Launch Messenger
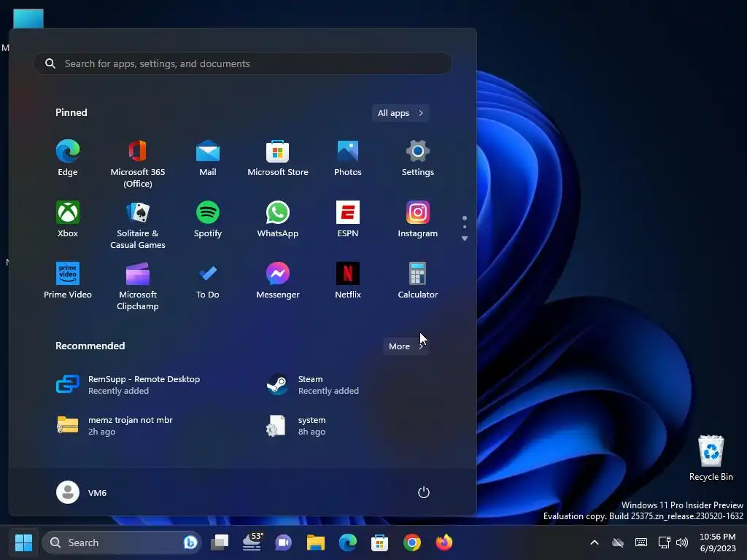Image resolution: width=747 pixels, height=560 pixels. tap(278, 281)
